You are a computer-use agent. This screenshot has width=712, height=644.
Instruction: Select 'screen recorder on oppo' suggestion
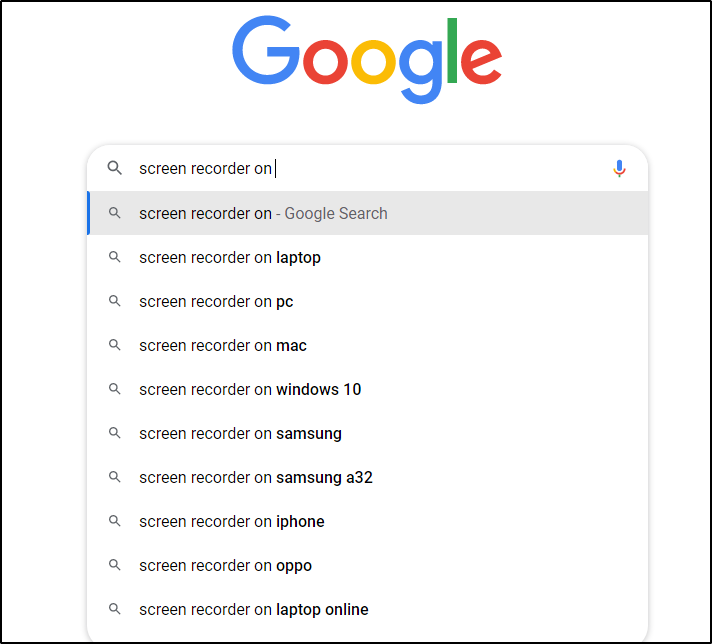click(225, 565)
